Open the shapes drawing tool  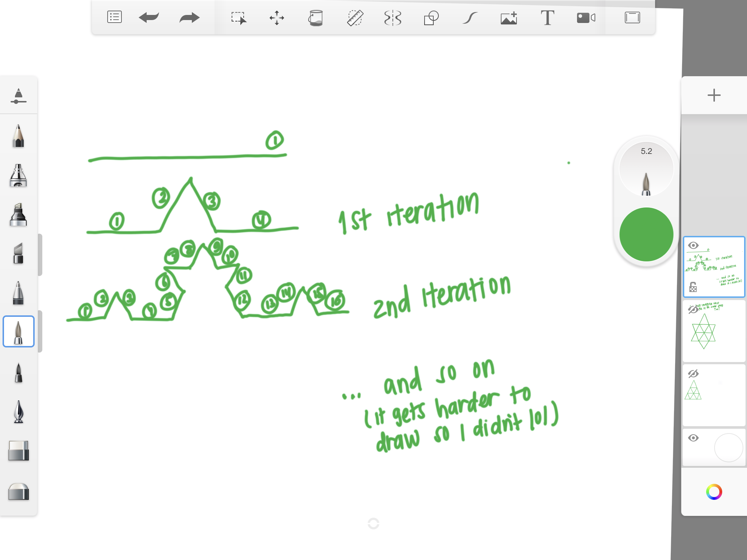tap(431, 17)
